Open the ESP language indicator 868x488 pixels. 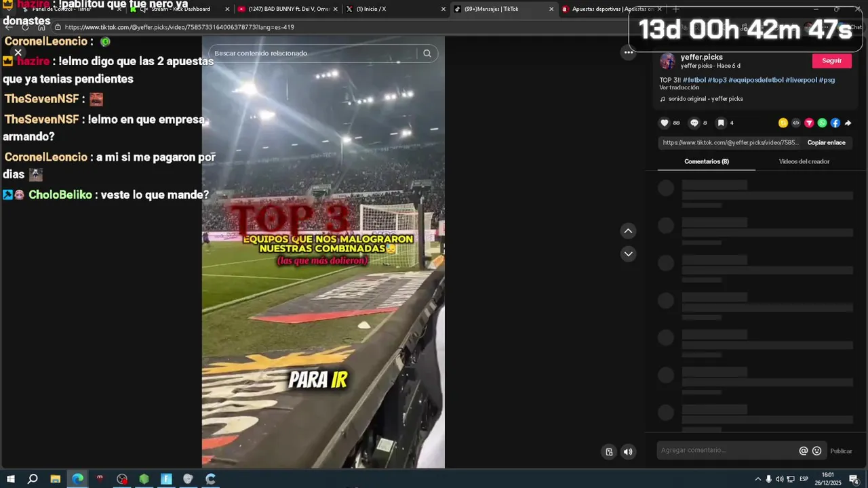[x=804, y=479]
